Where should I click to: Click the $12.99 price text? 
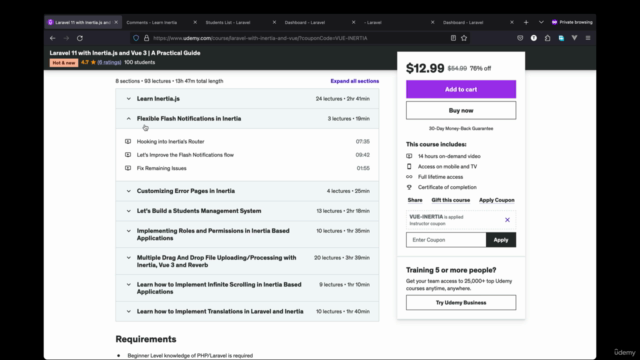425,68
